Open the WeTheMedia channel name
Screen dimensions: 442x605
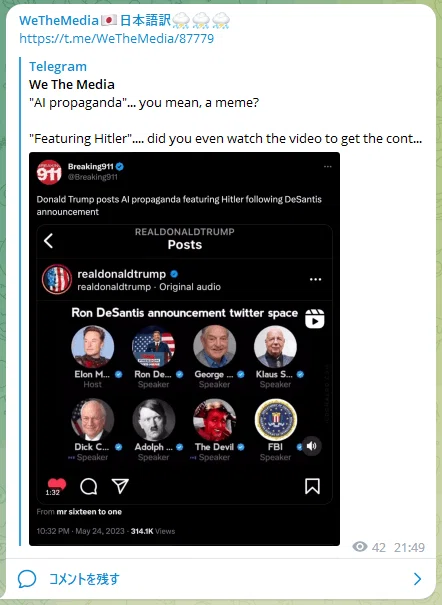coord(125,20)
